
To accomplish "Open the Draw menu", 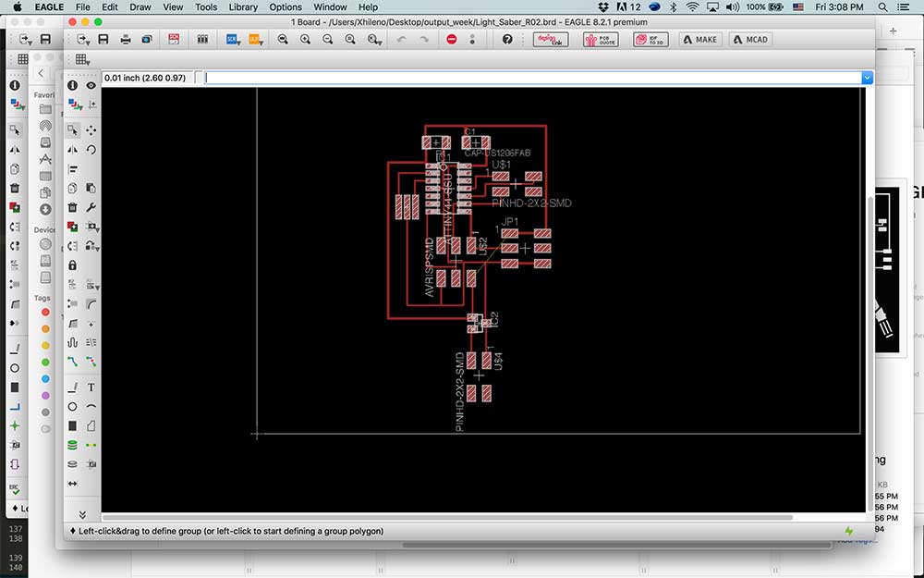I will tap(140, 7).
